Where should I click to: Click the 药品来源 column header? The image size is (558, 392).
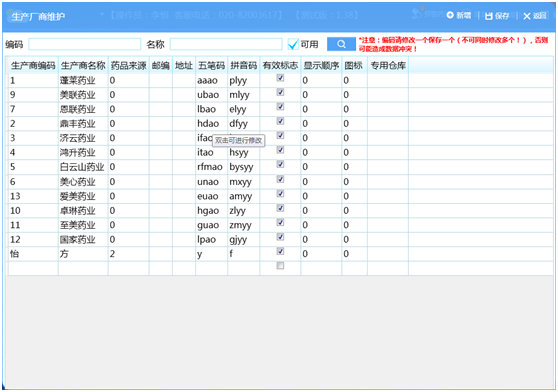click(x=128, y=65)
